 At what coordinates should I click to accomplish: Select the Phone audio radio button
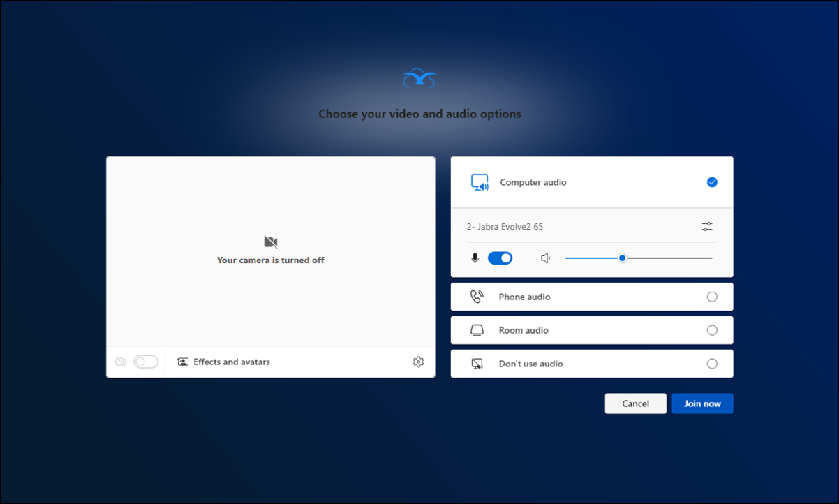tap(712, 297)
